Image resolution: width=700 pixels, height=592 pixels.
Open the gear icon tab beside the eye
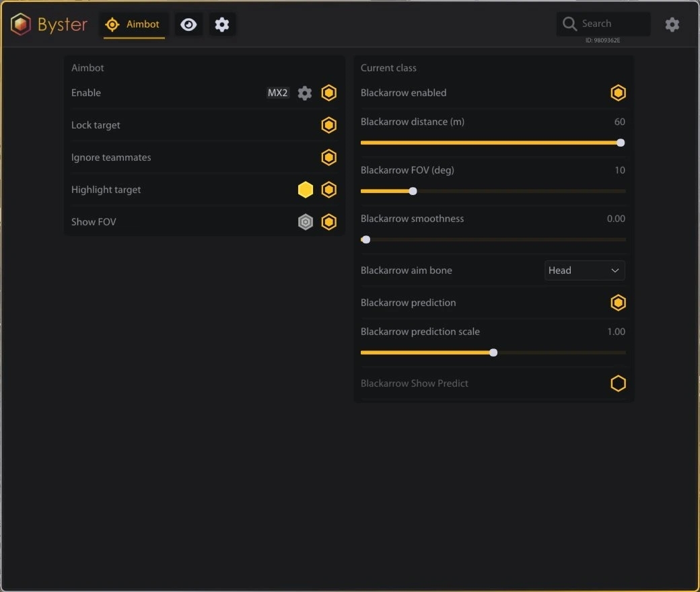coord(222,24)
